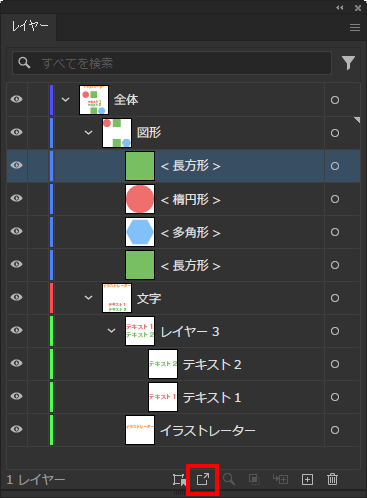Open the layer filter funnel icon

click(348, 63)
